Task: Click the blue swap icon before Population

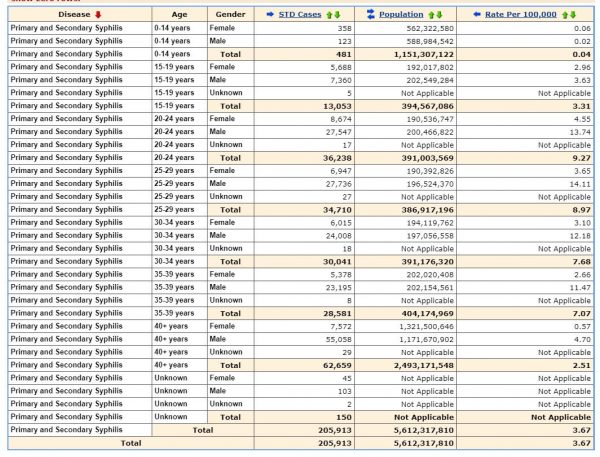Action: tap(371, 15)
